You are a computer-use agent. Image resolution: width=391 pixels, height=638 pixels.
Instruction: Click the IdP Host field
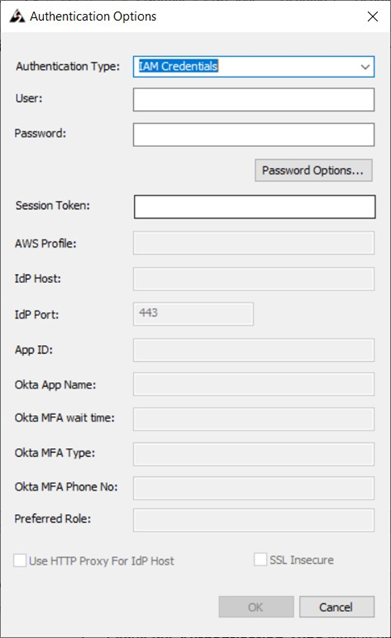coord(253,279)
